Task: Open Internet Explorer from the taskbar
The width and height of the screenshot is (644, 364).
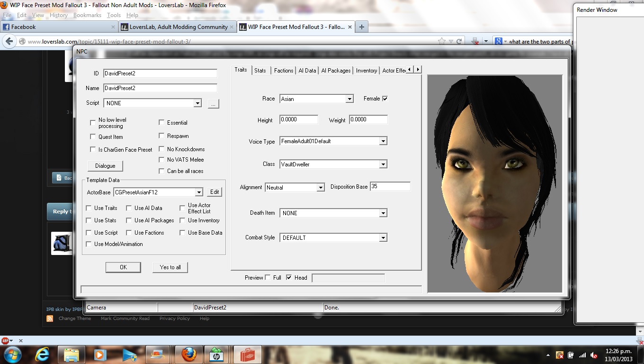Action: [42, 355]
